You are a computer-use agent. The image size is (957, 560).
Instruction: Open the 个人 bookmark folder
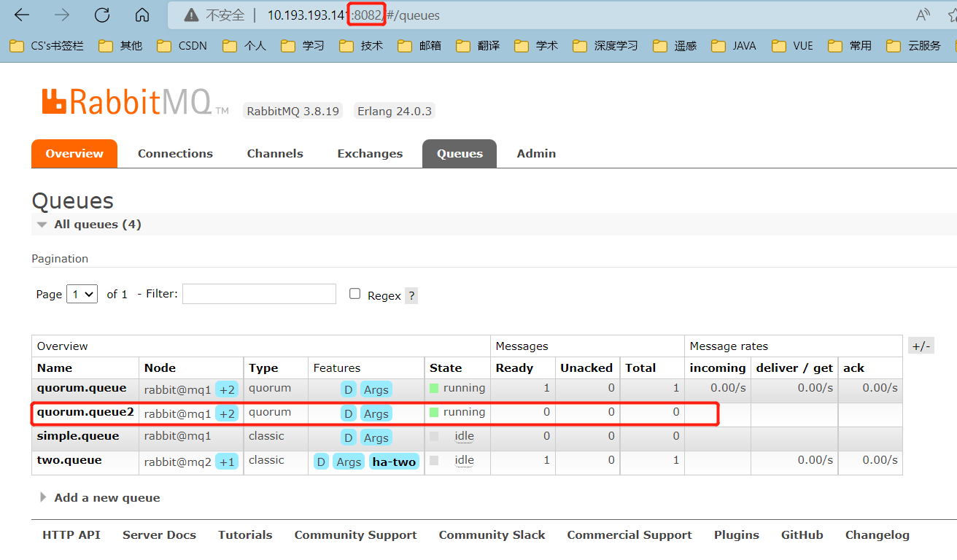(244, 46)
